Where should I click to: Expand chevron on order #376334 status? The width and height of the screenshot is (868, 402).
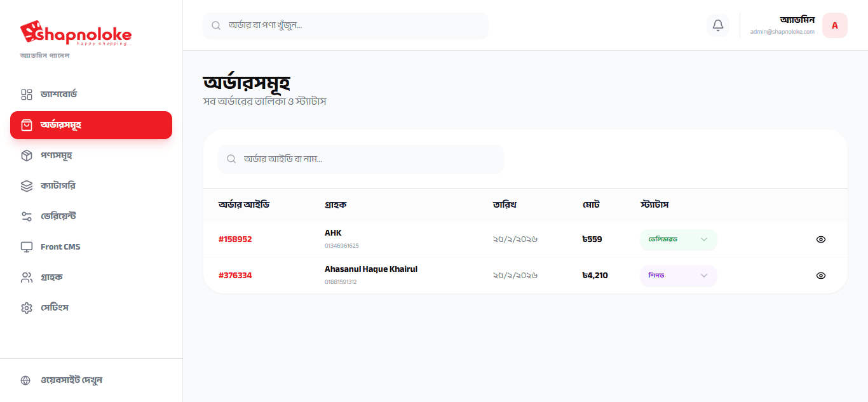(703, 276)
